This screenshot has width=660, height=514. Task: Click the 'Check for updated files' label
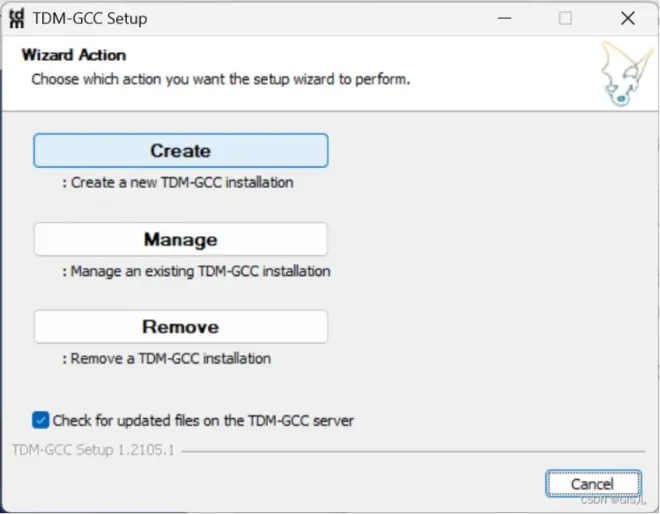203,421
